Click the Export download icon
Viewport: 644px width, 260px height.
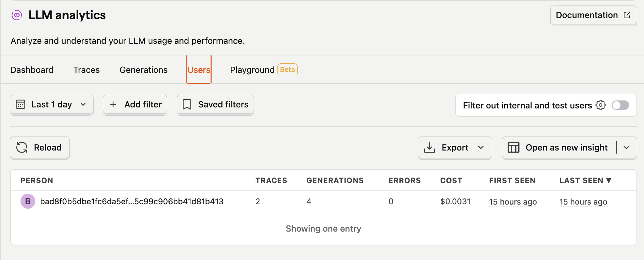(x=429, y=147)
